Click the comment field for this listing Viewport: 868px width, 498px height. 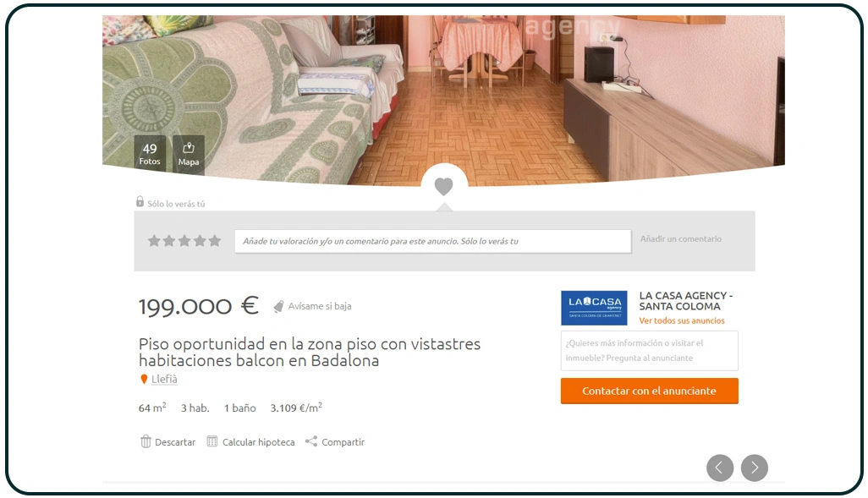[x=432, y=241]
